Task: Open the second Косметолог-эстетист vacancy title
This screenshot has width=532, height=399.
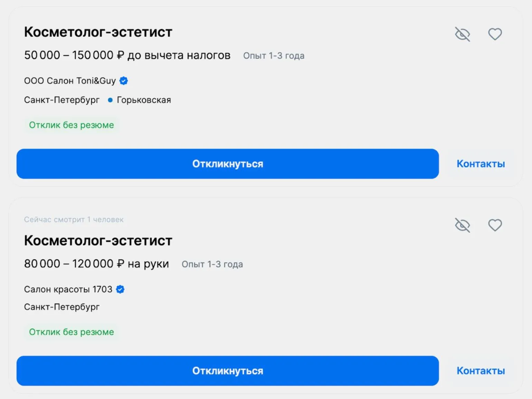Action: [x=98, y=241]
